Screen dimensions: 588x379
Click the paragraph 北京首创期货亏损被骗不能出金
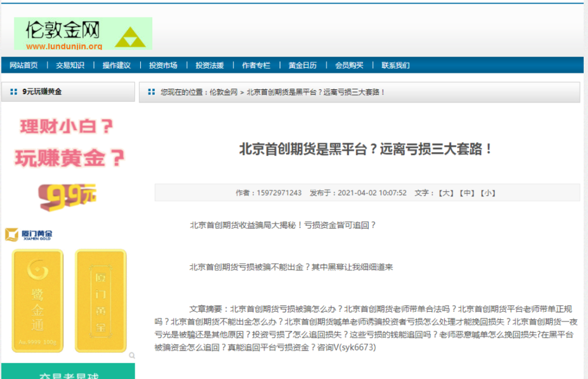[x=291, y=267]
